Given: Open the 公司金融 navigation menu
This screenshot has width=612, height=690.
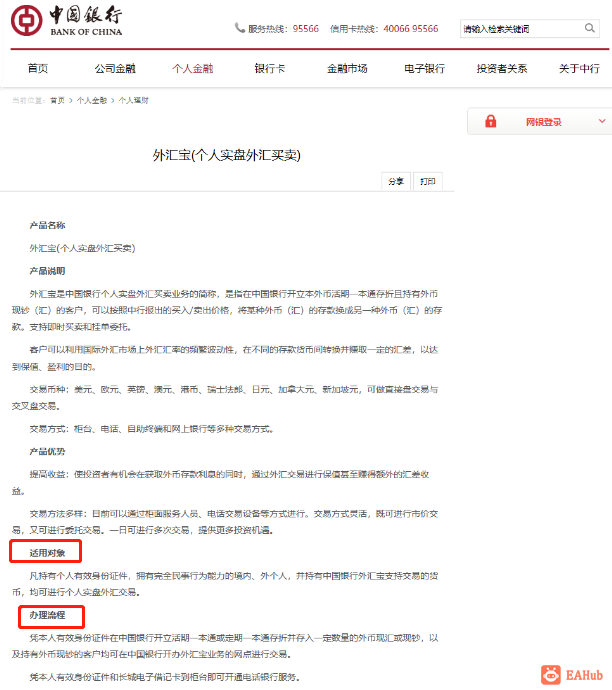Looking at the screenshot, I should pos(115,69).
